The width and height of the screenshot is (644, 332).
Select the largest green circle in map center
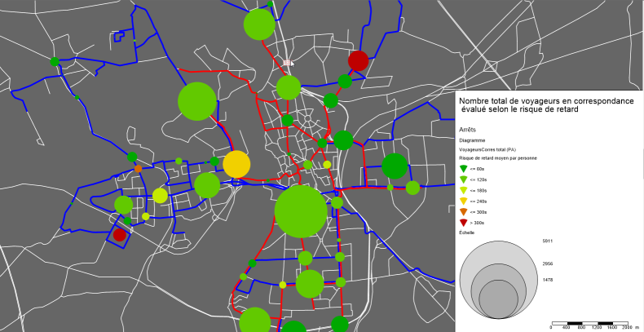click(301, 210)
